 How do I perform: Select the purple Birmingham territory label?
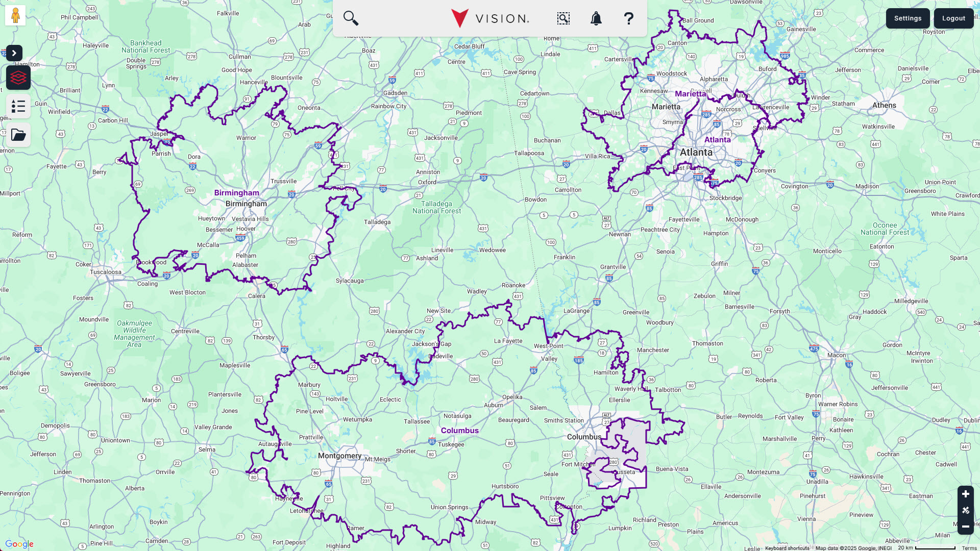pos(236,193)
